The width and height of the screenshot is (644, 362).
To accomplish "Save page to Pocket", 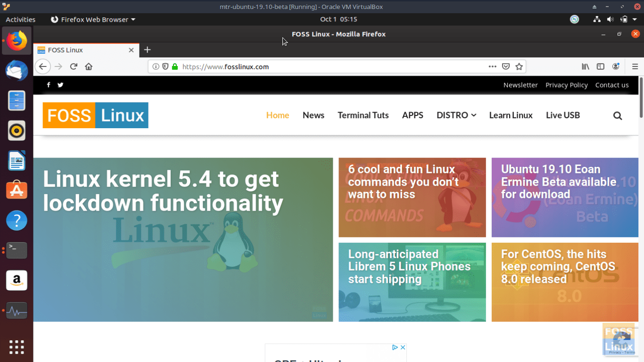I will 506,66.
